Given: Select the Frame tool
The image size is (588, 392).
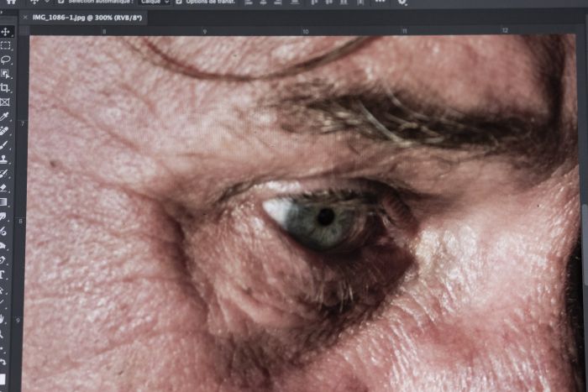Looking at the screenshot, I should pos(5,102).
